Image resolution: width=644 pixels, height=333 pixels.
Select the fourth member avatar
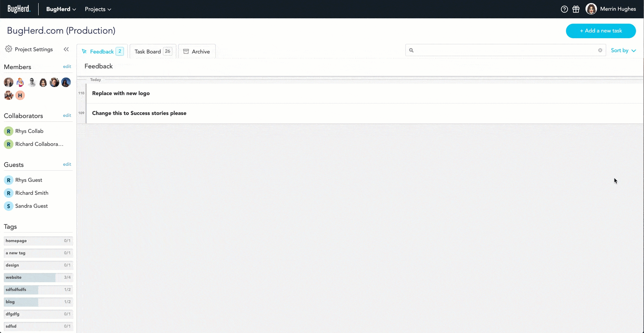(43, 82)
